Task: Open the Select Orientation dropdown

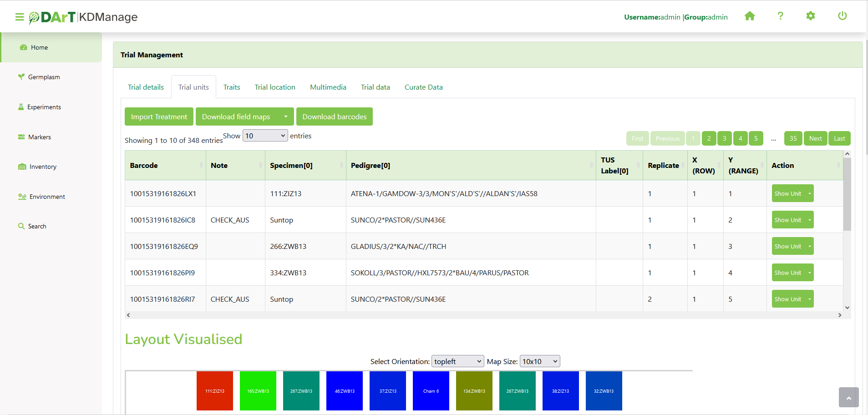Action: point(457,362)
